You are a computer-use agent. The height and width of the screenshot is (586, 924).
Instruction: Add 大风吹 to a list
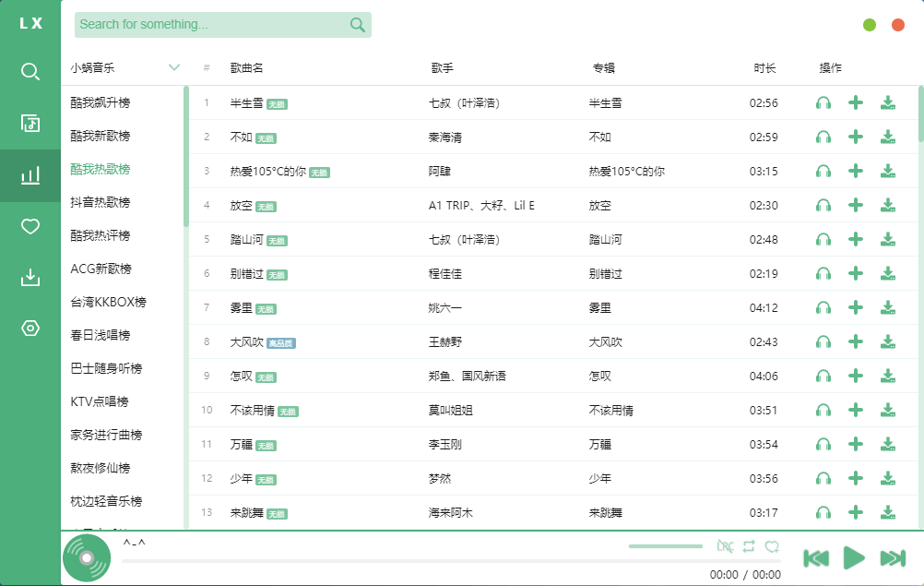856,342
